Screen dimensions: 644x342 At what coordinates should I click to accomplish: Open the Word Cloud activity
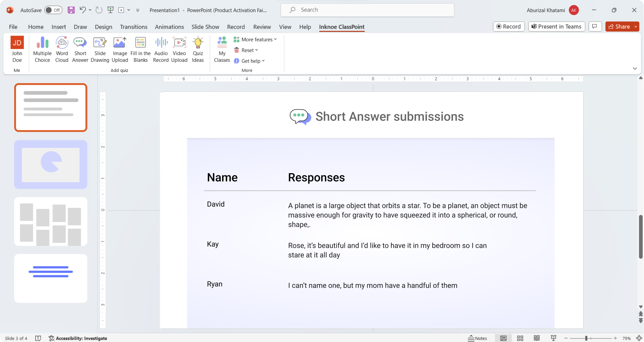point(62,49)
